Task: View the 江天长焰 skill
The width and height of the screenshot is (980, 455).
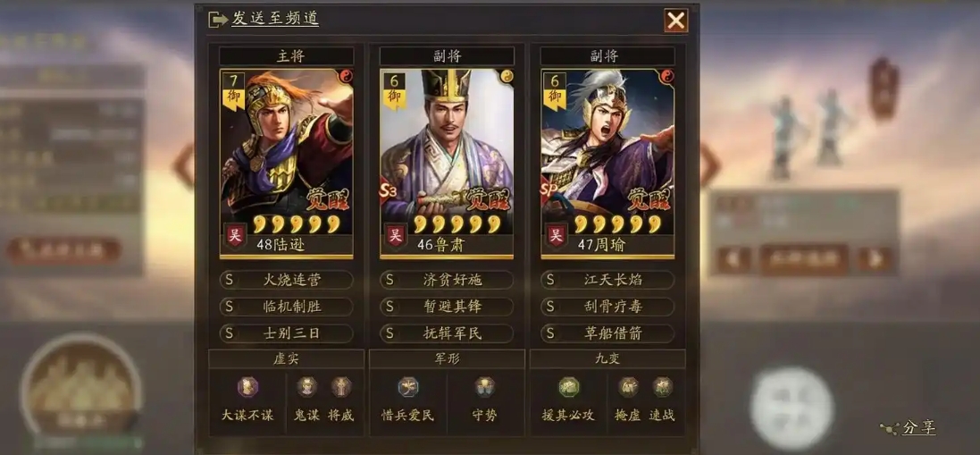Action: [x=607, y=280]
